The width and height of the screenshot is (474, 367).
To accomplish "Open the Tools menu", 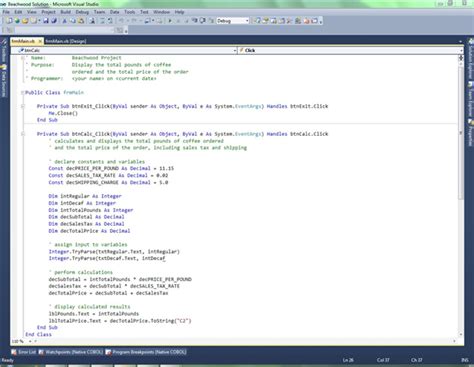I will click(x=130, y=12).
